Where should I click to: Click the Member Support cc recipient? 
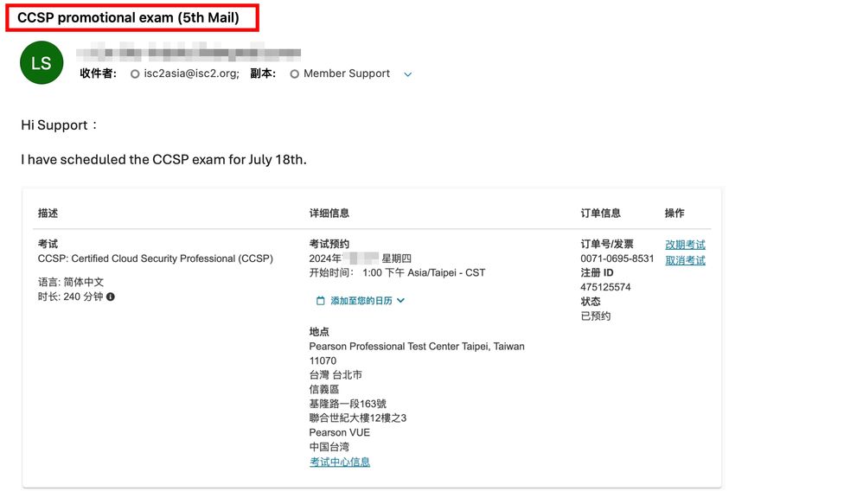(347, 74)
